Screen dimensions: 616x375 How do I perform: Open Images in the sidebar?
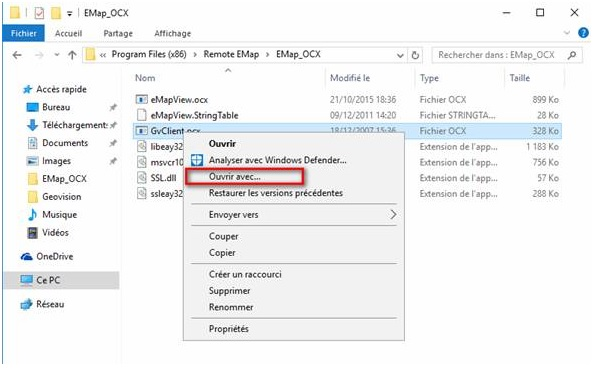click(x=56, y=161)
